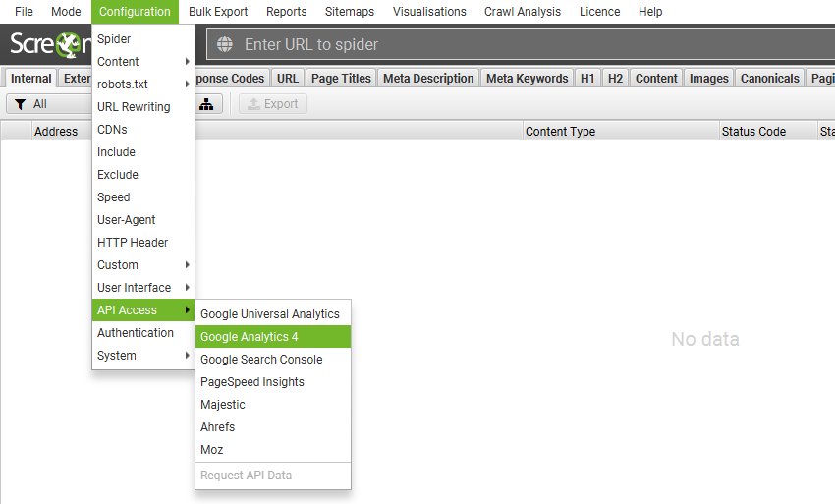Click the globe icon in URL bar
835x504 pixels.
(226, 44)
